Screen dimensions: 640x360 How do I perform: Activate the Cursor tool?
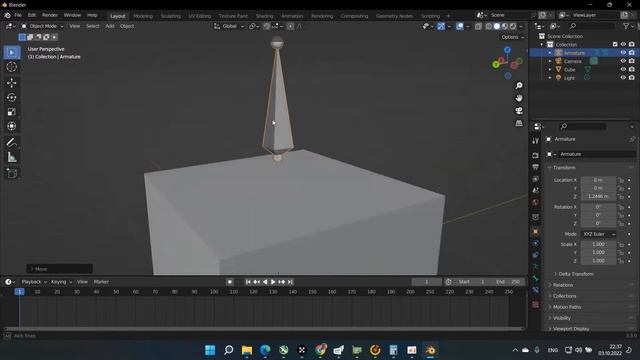[x=11, y=67]
